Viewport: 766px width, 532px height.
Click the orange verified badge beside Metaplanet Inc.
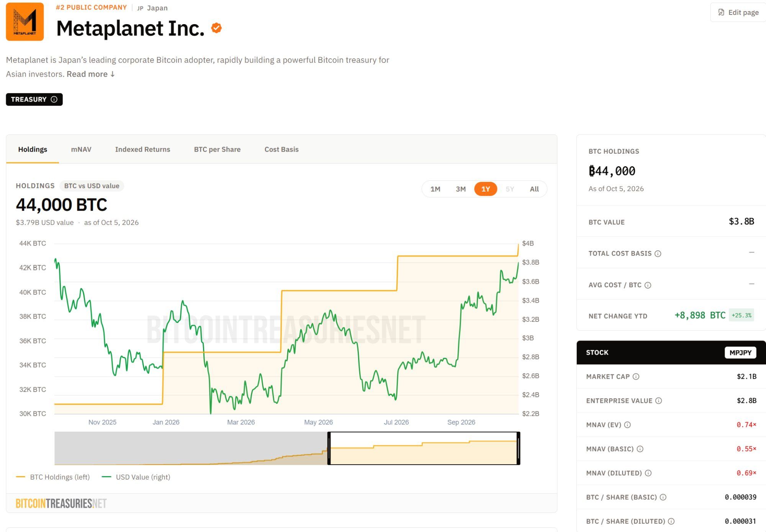click(x=216, y=28)
